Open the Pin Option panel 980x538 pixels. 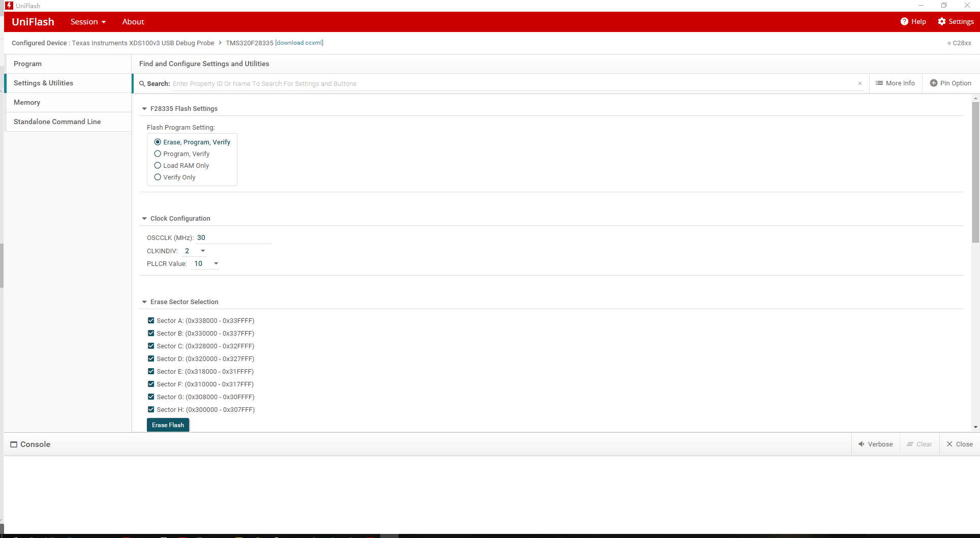pyautogui.click(x=951, y=83)
